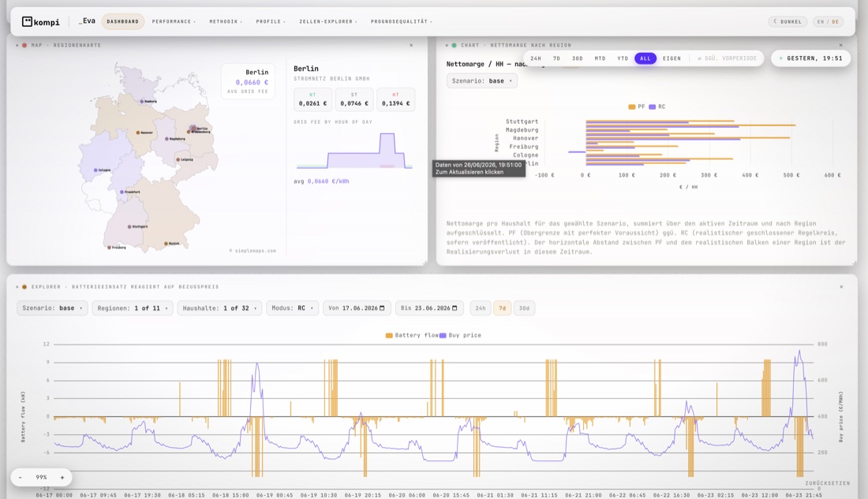The height and width of the screenshot is (499, 868).
Task: Select Frankfurt marker on the map
Action: tap(122, 192)
